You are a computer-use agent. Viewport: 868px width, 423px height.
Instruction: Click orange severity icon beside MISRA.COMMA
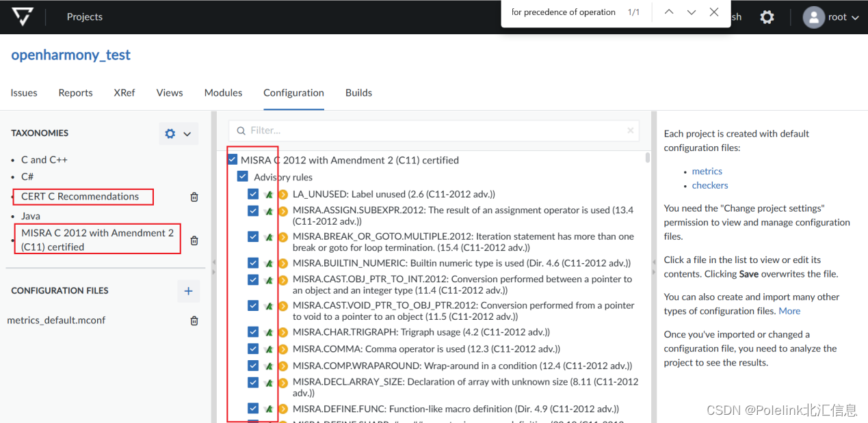(x=282, y=349)
